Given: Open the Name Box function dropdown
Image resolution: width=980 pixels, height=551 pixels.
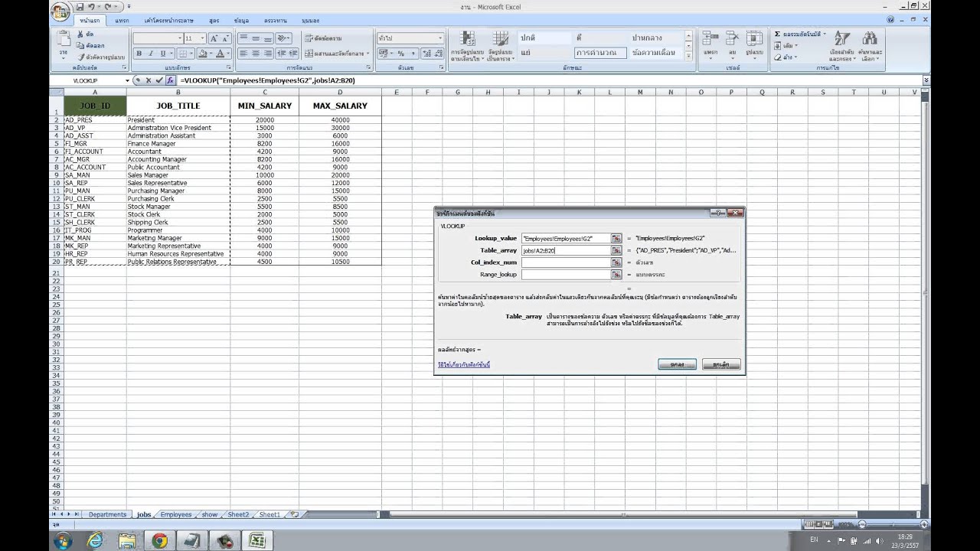Looking at the screenshot, I should (x=128, y=80).
